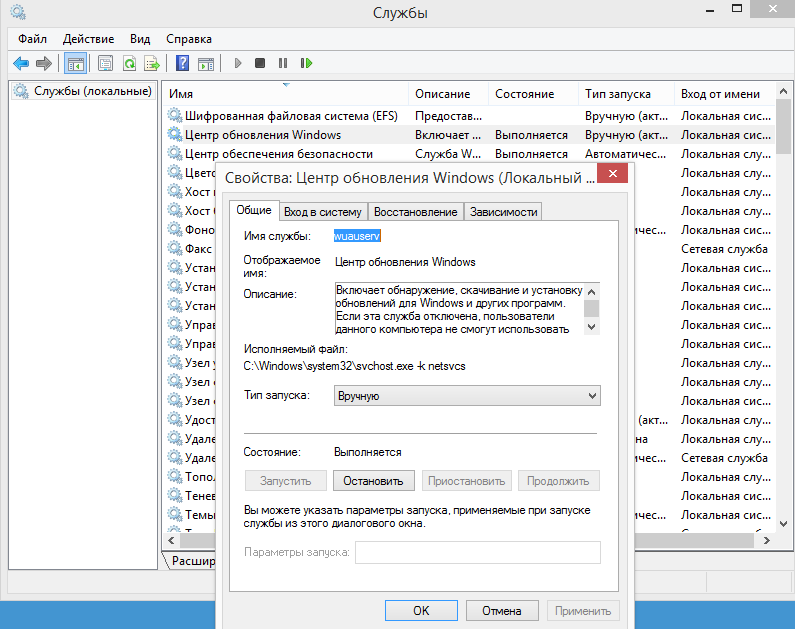795x629 pixels.
Task: Click the Refresh toolbar icon
Action: tap(130, 63)
